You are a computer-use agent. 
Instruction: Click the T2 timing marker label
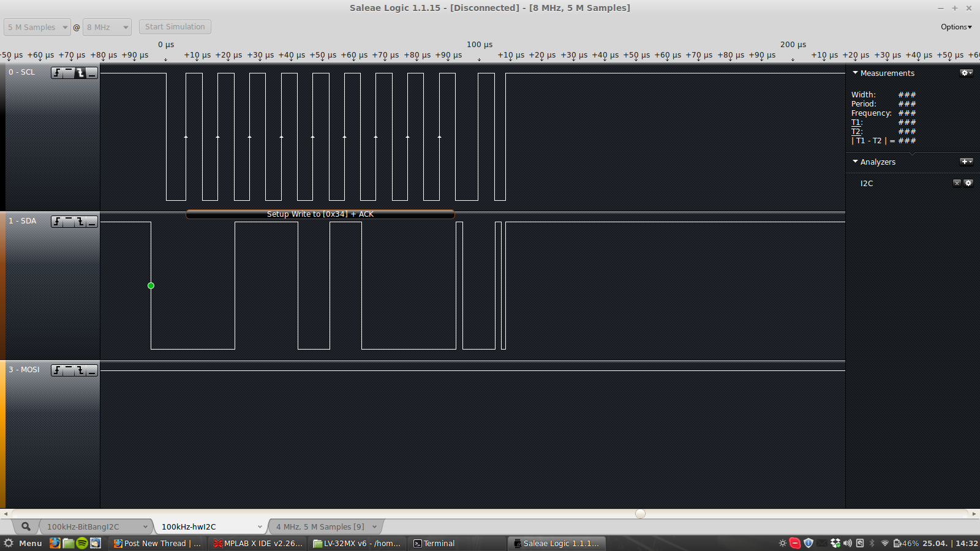click(x=856, y=132)
